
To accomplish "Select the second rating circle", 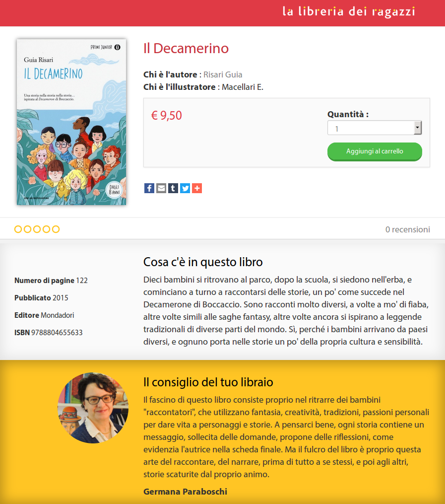I will tap(28, 229).
